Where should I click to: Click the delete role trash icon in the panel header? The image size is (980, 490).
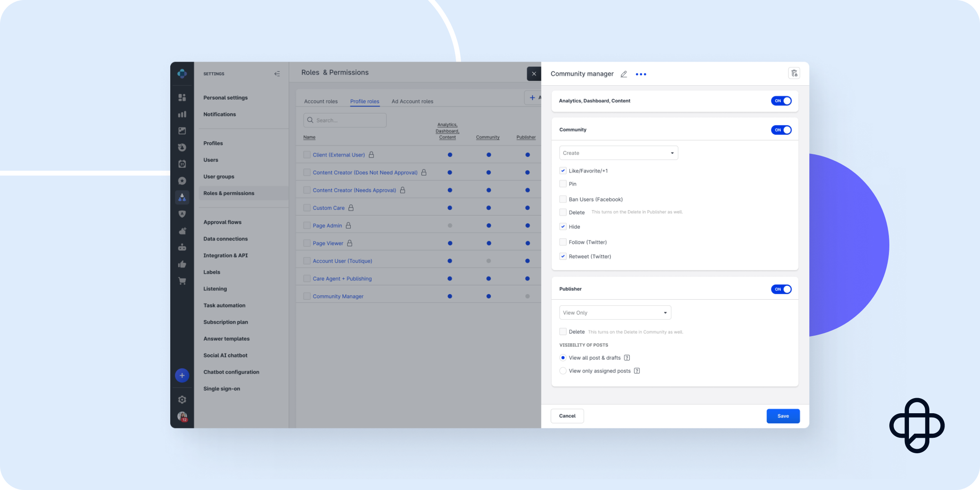point(794,73)
